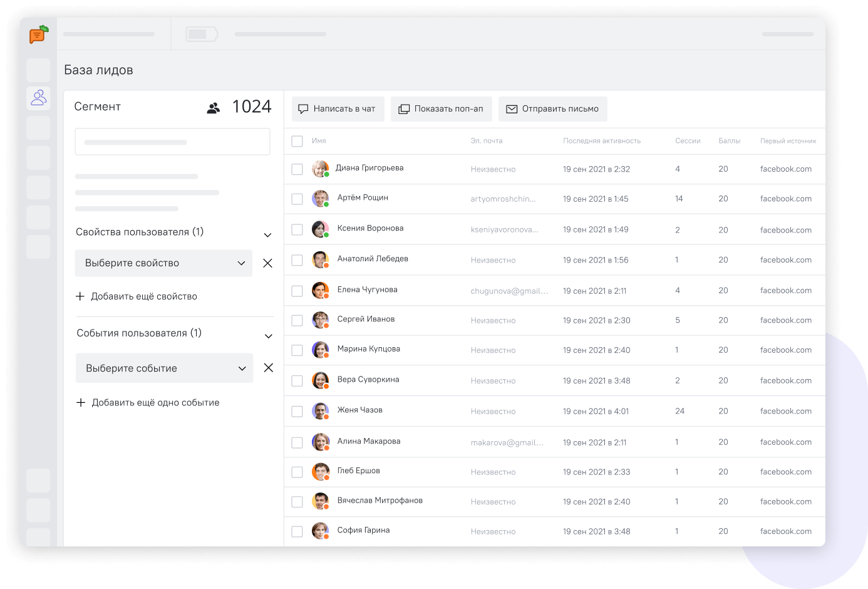Click avatar of Ксения Воронова
868x589 pixels.
(321, 229)
